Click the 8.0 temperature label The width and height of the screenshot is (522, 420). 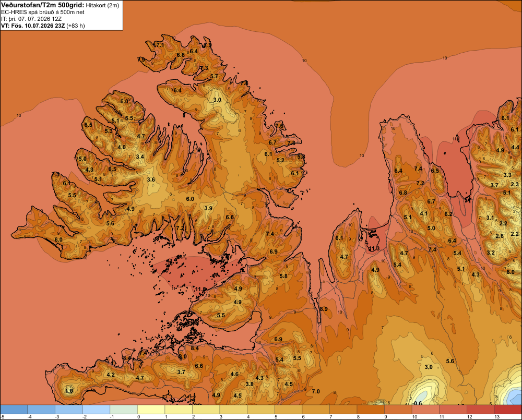511,272
